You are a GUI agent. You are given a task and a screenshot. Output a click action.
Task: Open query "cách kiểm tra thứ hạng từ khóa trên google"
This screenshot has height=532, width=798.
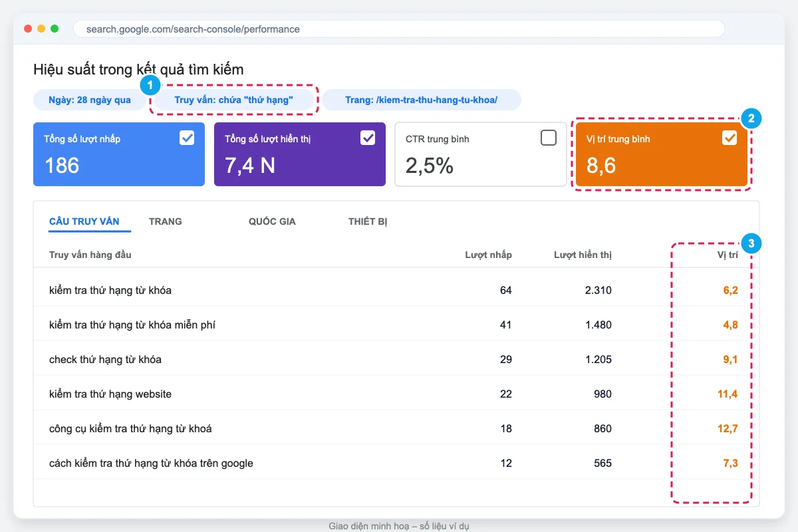(151, 463)
